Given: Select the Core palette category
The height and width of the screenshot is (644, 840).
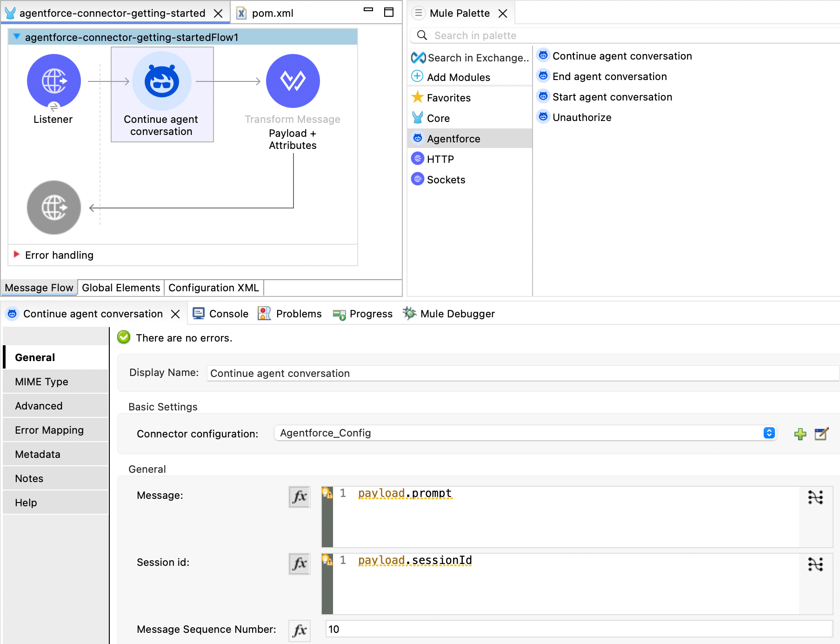Looking at the screenshot, I should (x=470, y=118).
